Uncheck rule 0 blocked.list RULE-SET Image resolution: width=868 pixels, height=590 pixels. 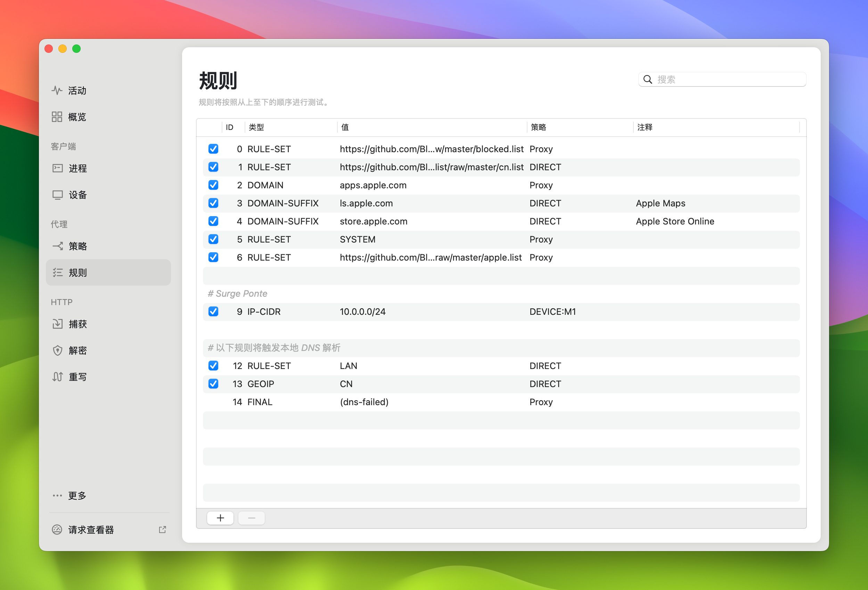213,149
